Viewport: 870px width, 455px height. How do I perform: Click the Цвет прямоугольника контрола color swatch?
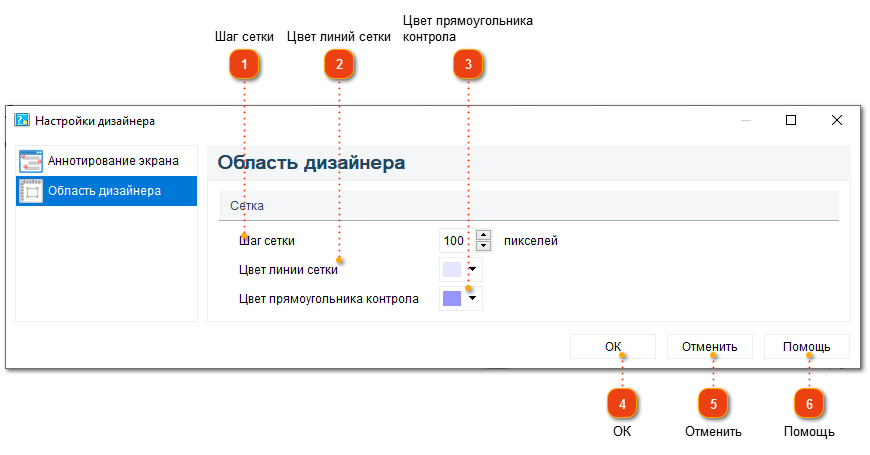(x=452, y=299)
